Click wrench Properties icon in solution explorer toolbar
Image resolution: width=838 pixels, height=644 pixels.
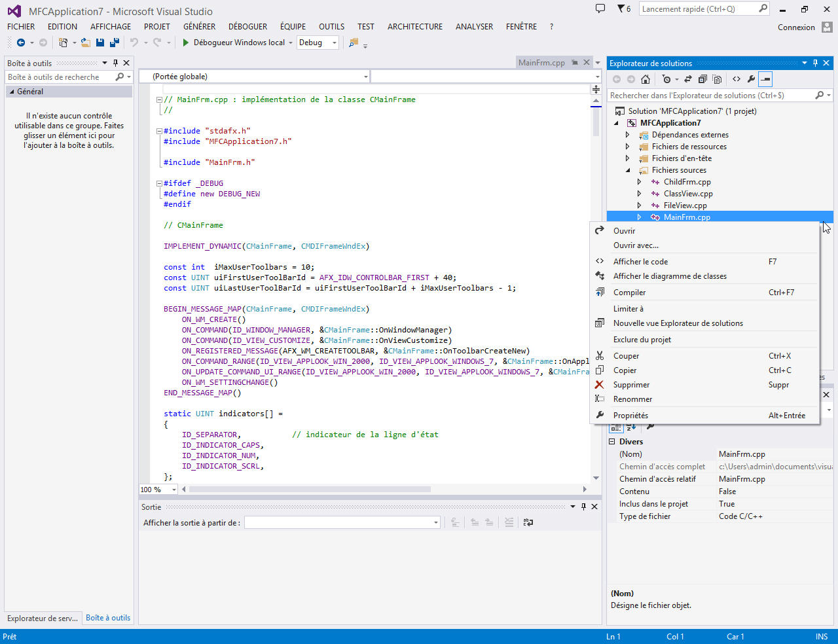click(x=751, y=79)
